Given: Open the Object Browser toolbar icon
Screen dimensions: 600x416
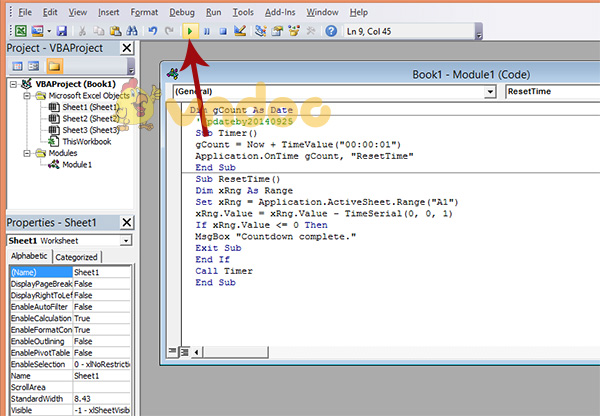Looking at the screenshot, I should pyautogui.click(x=294, y=31).
